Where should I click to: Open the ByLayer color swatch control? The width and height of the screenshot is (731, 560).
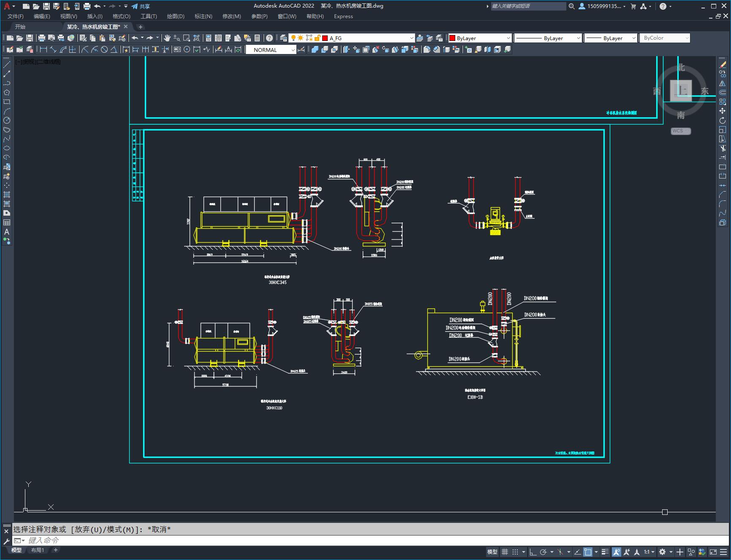click(480, 38)
